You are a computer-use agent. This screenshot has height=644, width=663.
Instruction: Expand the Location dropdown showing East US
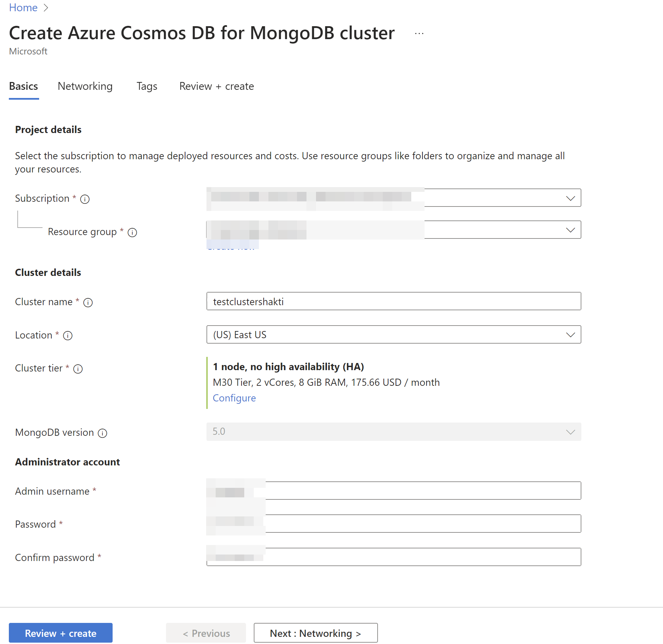pyautogui.click(x=394, y=335)
